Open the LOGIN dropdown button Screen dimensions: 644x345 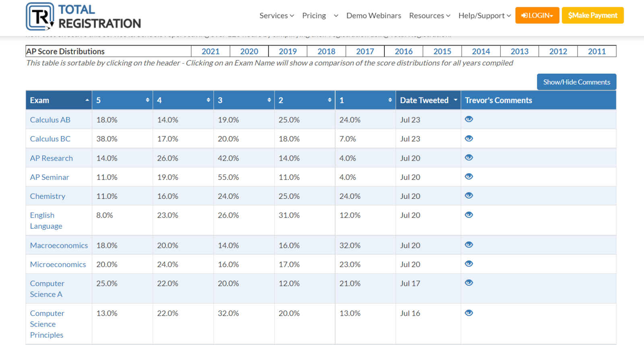tap(537, 15)
